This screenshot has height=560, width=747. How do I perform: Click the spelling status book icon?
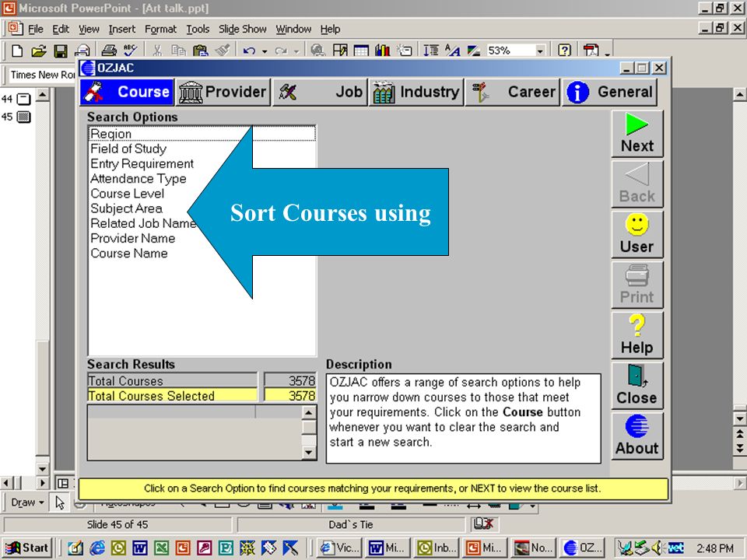click(x=483, y=523)
